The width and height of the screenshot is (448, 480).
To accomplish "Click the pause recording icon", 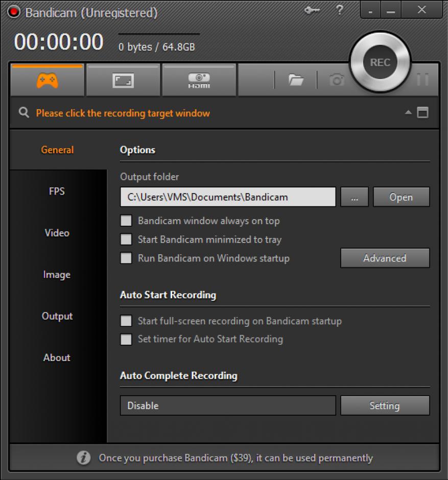I will click(x=422, y=80).
